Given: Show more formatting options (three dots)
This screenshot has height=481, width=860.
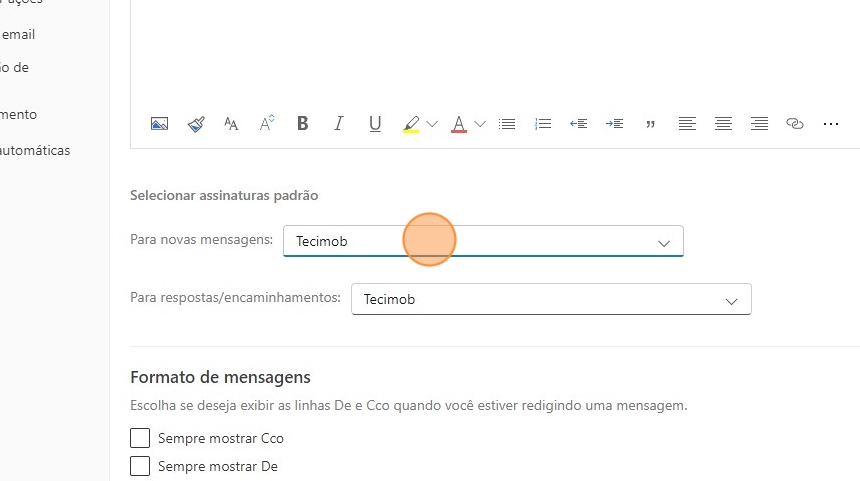Looking at the screenshot, I should tap(831, 124).
